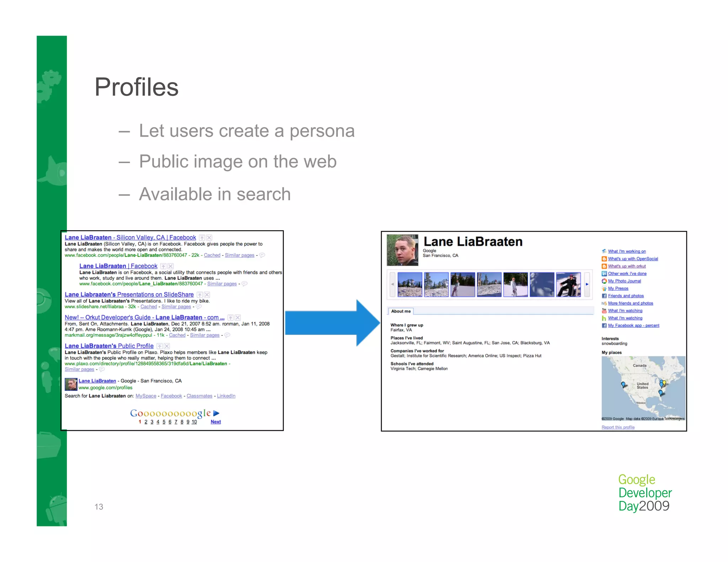
Task: Click the Blogger icon beside orkut link
Action: point(604,266)
